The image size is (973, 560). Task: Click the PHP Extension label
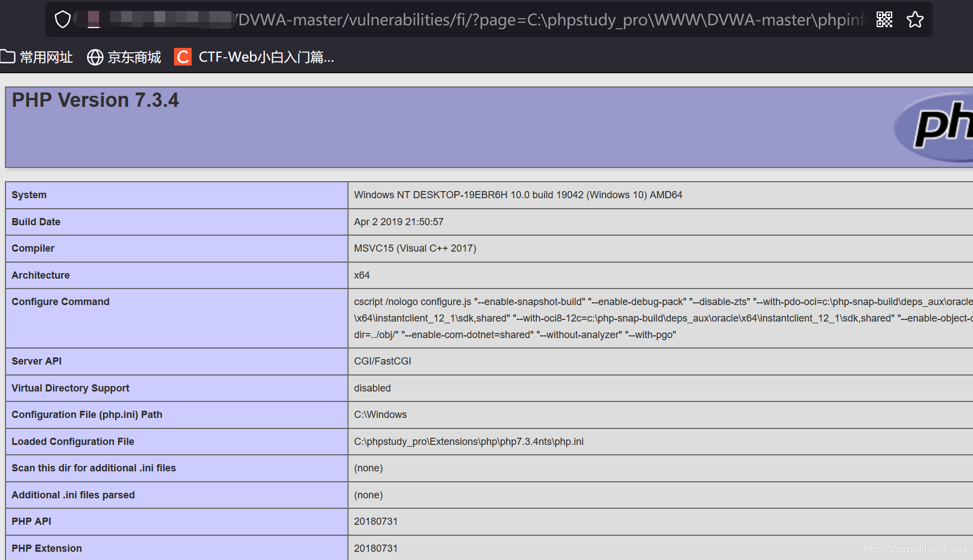pos(47,548)
